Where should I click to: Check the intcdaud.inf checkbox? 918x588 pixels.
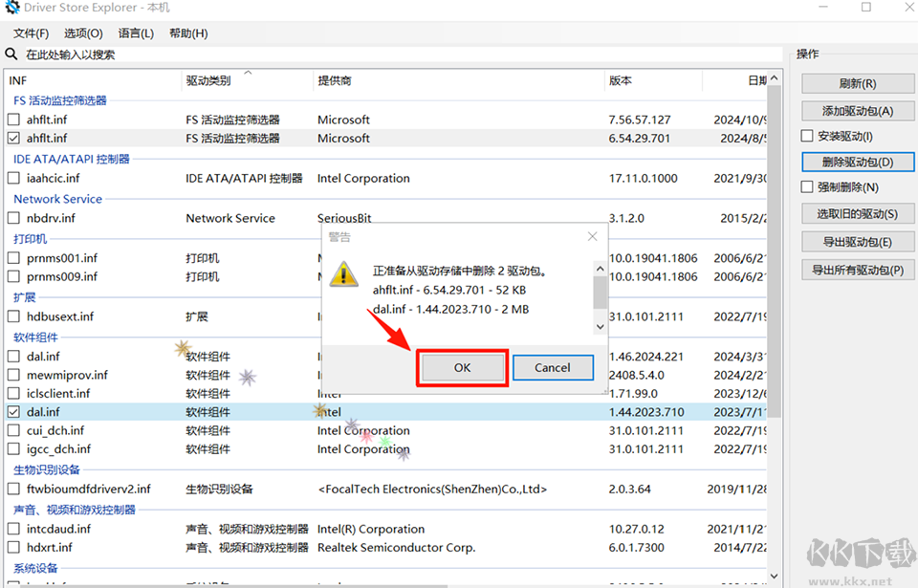point(13,529)
